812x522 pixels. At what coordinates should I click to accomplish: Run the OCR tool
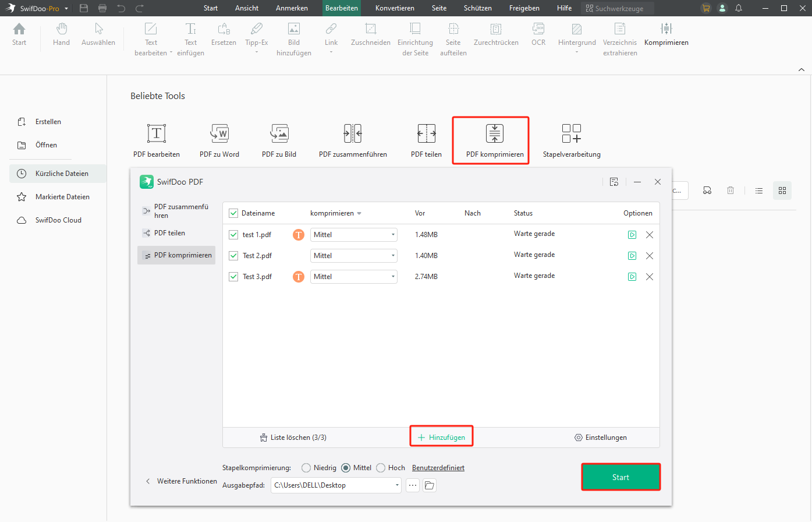(x=538, y=34)
